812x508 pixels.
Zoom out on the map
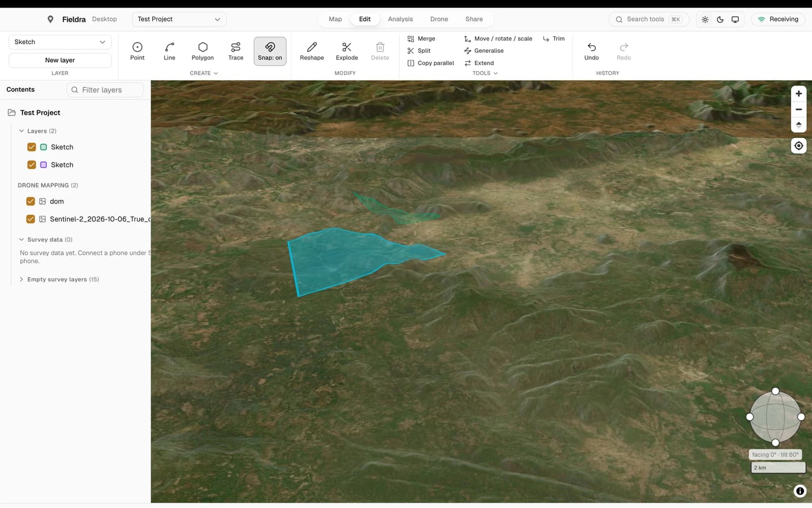(x=799, y=109)
